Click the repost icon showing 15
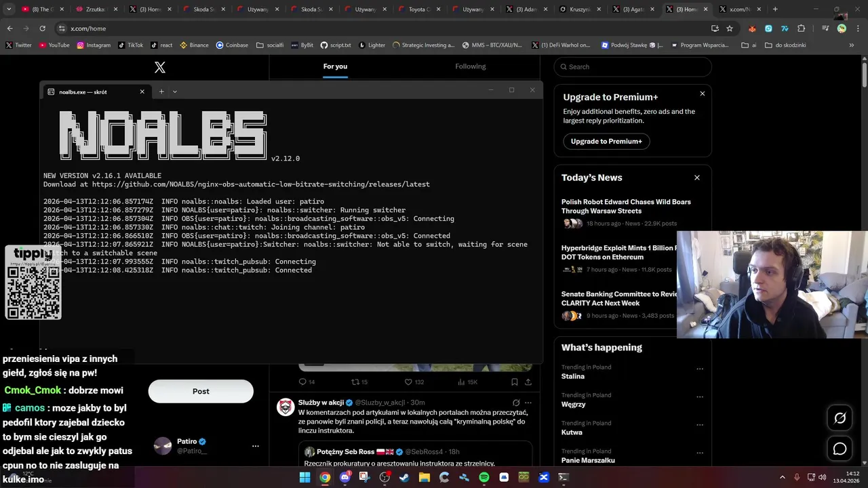 point(355,382)
